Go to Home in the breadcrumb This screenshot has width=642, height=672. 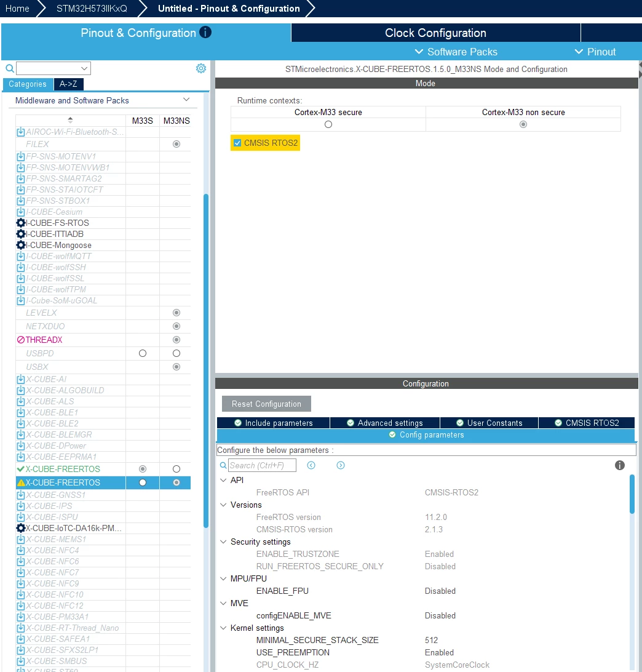pyautogui.click(x=17, y=9)
